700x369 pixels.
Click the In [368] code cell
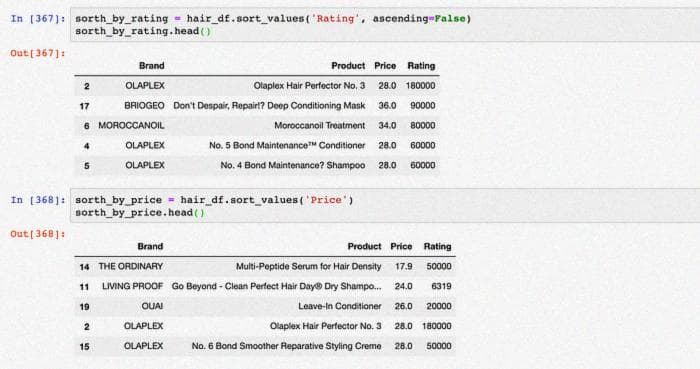[385, 206]
